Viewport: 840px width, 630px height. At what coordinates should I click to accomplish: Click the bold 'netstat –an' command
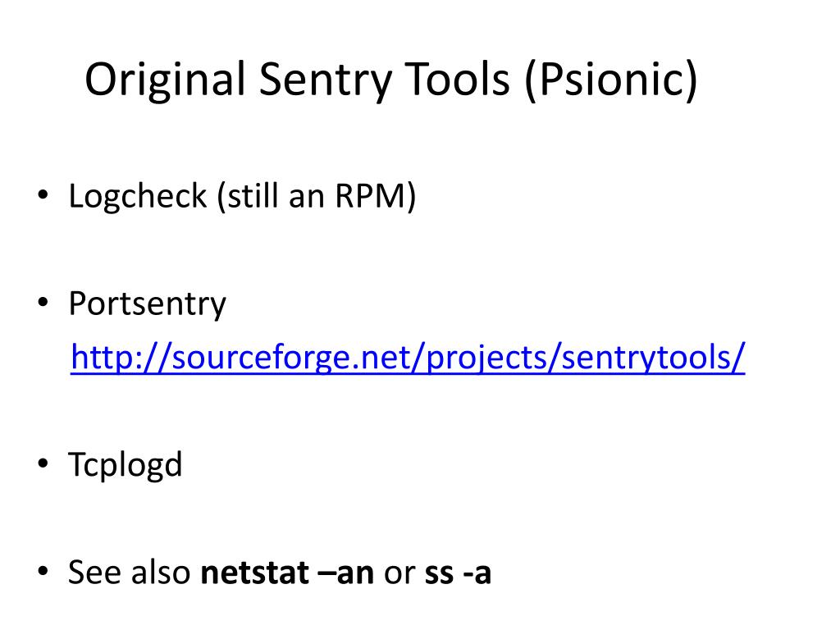[286, 572]
